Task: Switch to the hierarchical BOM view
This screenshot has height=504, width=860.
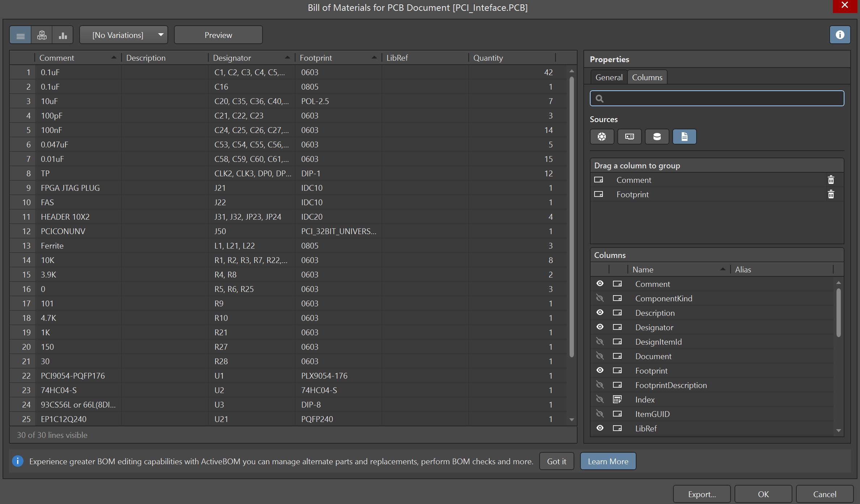Action: coord(41,35)
